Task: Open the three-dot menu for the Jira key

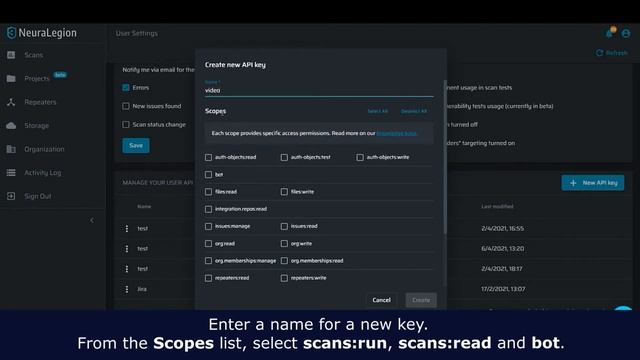Action: 127,289
